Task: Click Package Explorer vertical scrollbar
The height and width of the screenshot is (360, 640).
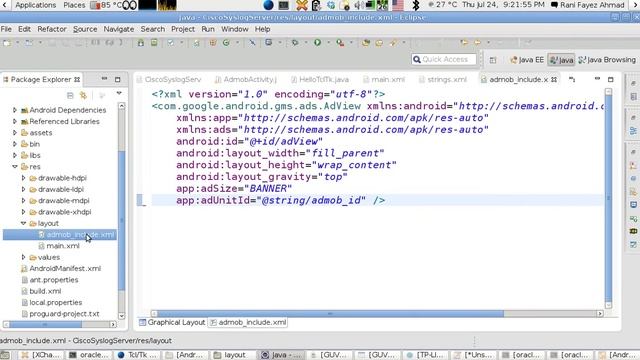Action: click(121, 221)
